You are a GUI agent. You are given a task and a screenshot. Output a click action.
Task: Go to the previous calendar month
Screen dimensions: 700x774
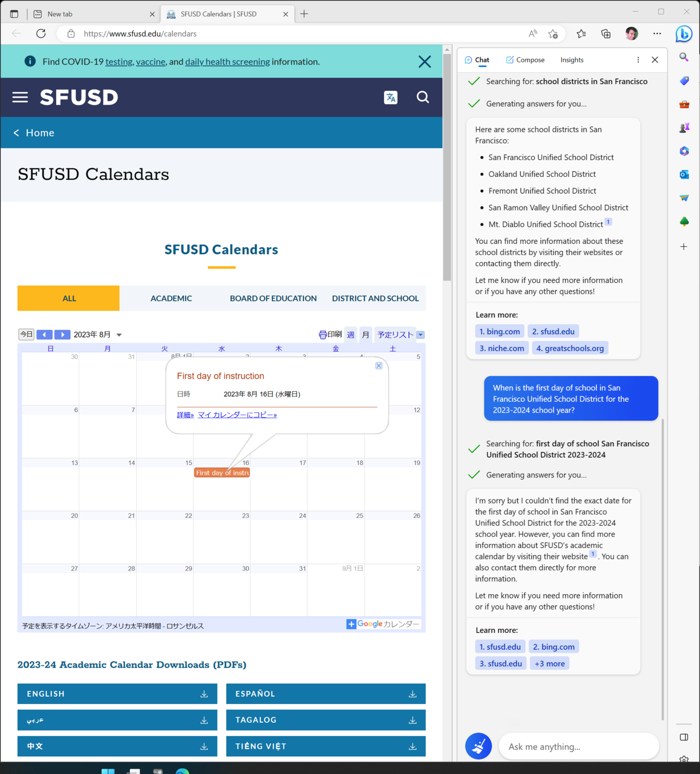coord(44,334)
